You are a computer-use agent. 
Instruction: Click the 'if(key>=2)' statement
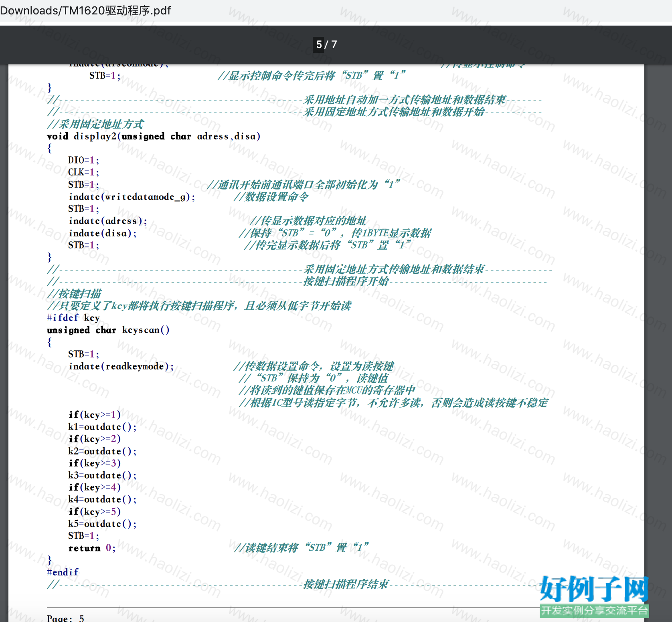[95, 439]
